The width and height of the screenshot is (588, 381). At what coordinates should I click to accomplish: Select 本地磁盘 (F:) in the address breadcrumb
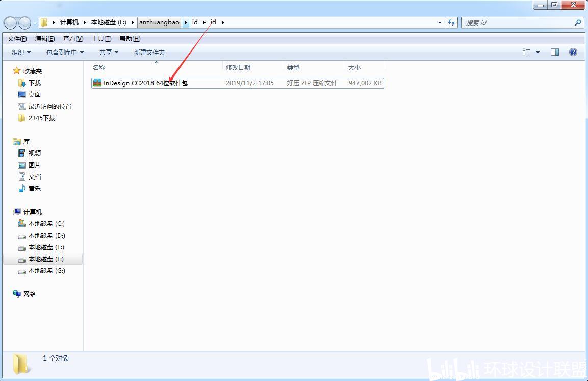[x=109, y=22]
